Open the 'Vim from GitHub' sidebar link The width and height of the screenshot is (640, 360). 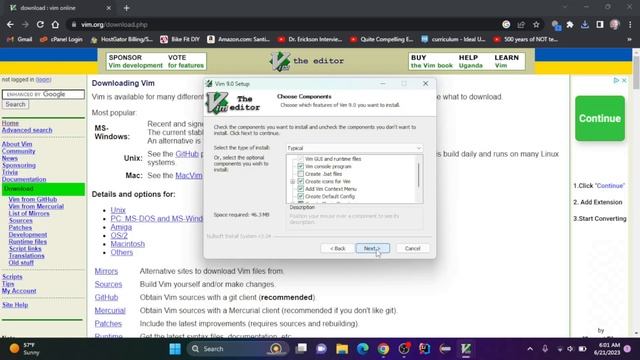coord(33,199)
